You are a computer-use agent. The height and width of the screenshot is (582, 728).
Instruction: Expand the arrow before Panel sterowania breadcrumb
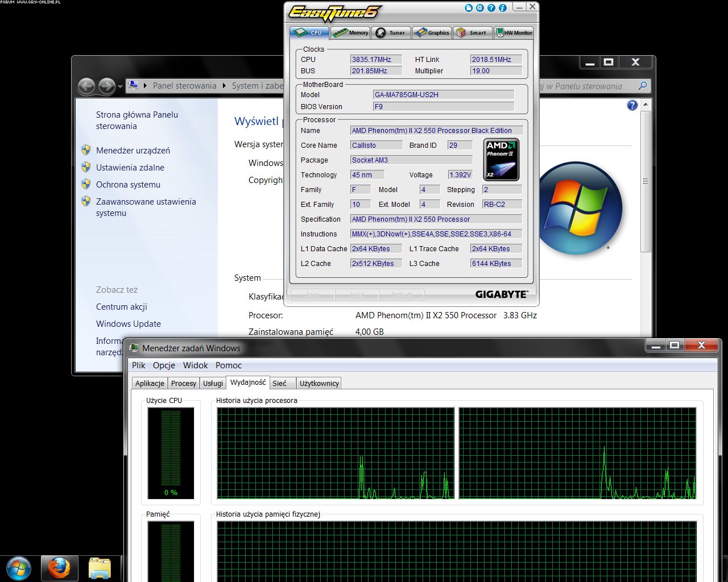click(x=146, y=86)
